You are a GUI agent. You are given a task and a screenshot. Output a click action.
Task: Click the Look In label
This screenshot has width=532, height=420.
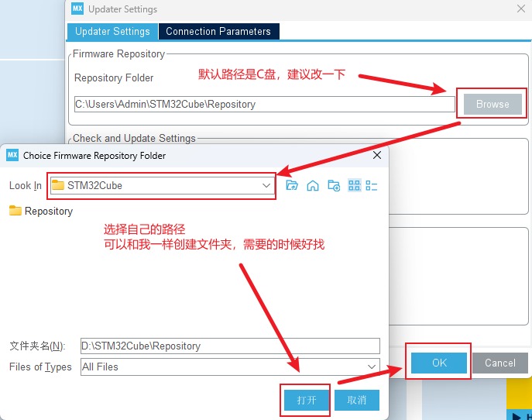click(26, 185)
